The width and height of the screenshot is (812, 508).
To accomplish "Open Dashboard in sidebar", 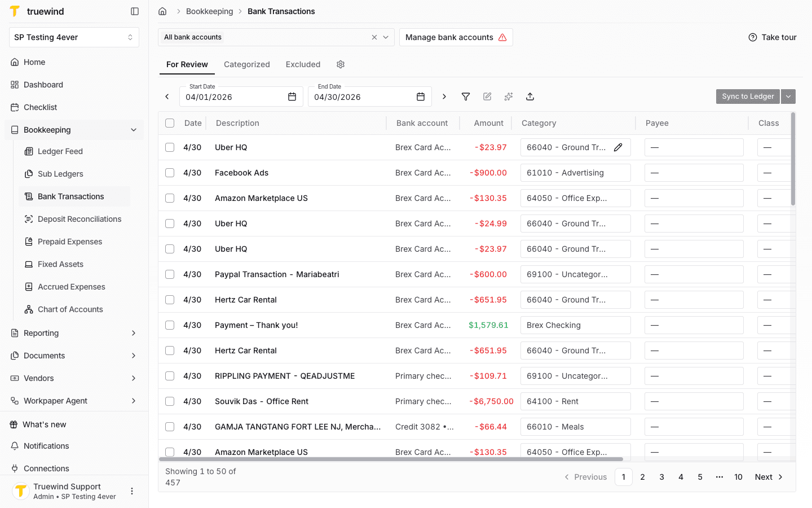I will coord(74,85).
